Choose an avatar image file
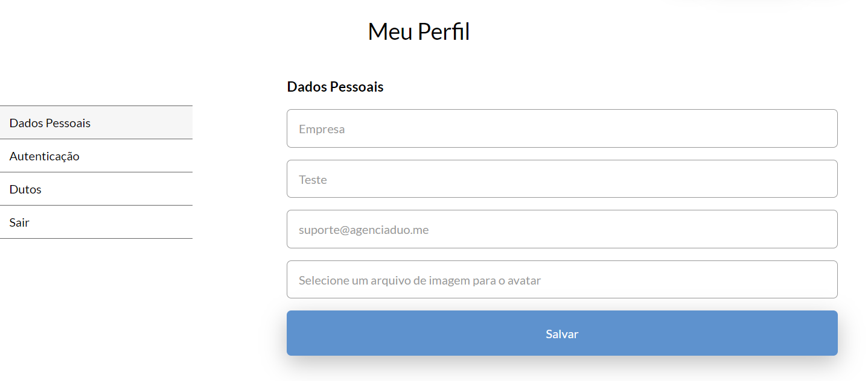Image resolution: width=868 pixels, height=381 pixels. [561, 280]
